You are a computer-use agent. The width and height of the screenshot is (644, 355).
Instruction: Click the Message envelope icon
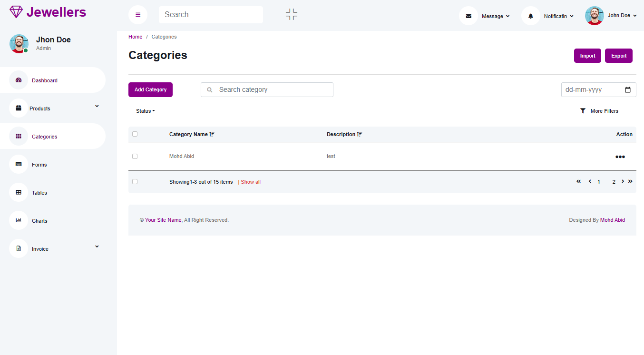point(468,16)
